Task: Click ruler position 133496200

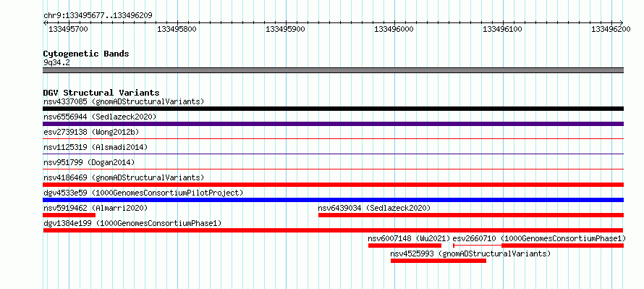Action: (611, 29)
